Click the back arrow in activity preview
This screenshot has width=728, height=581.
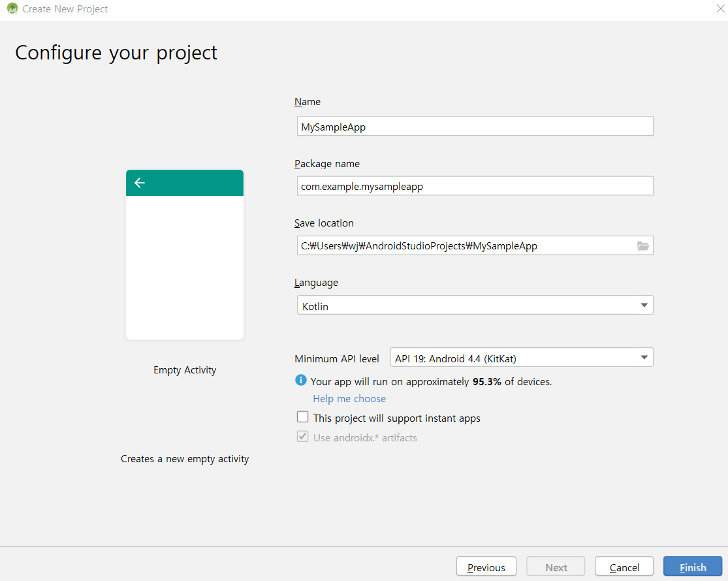(140, 183)
